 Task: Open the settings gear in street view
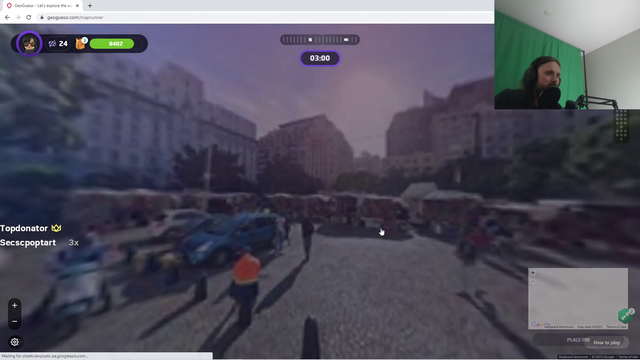(x=15, y=342)
